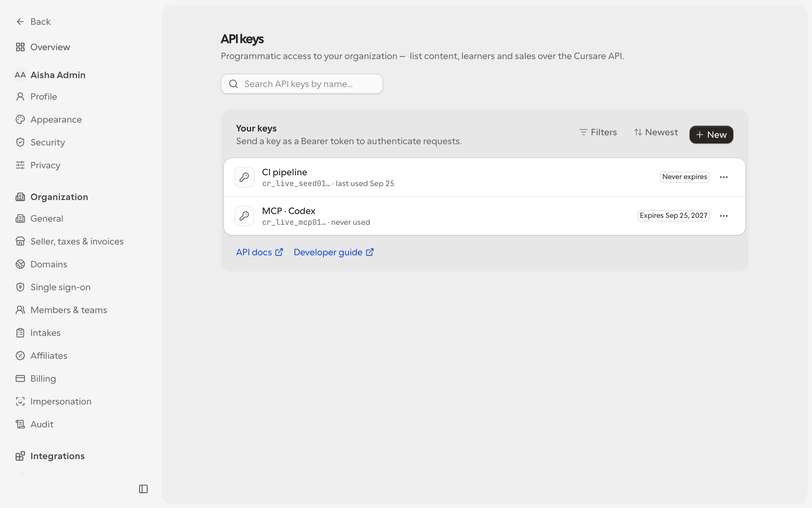This screenshot has height=508, width=812.
Task: Select the CI pipeline key name
Action: [x=285, y=172]
